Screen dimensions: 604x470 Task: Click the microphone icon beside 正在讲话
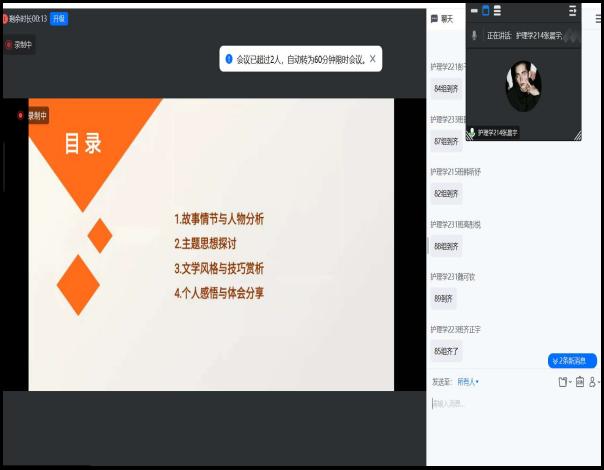(474, 35)
